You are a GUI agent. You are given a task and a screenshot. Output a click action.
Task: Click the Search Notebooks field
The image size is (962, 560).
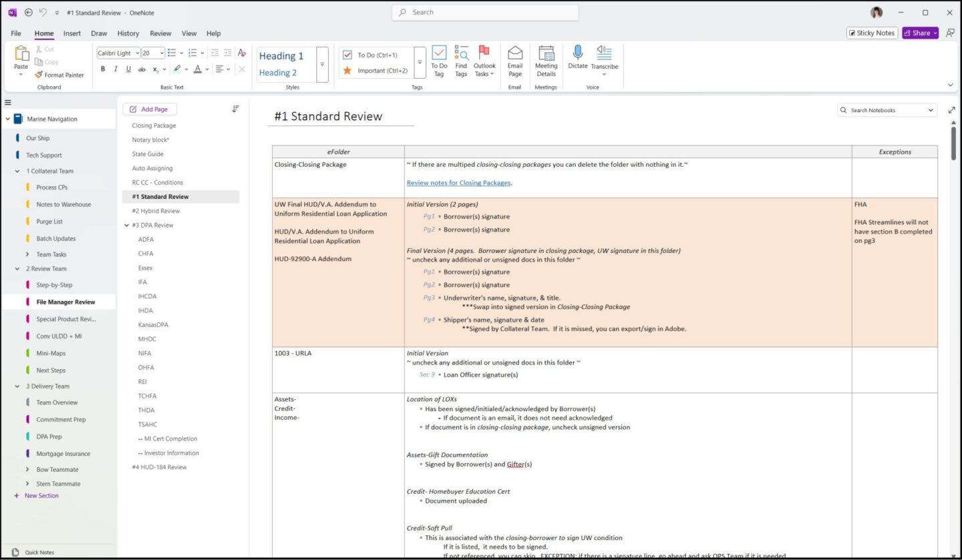[887, 110]
